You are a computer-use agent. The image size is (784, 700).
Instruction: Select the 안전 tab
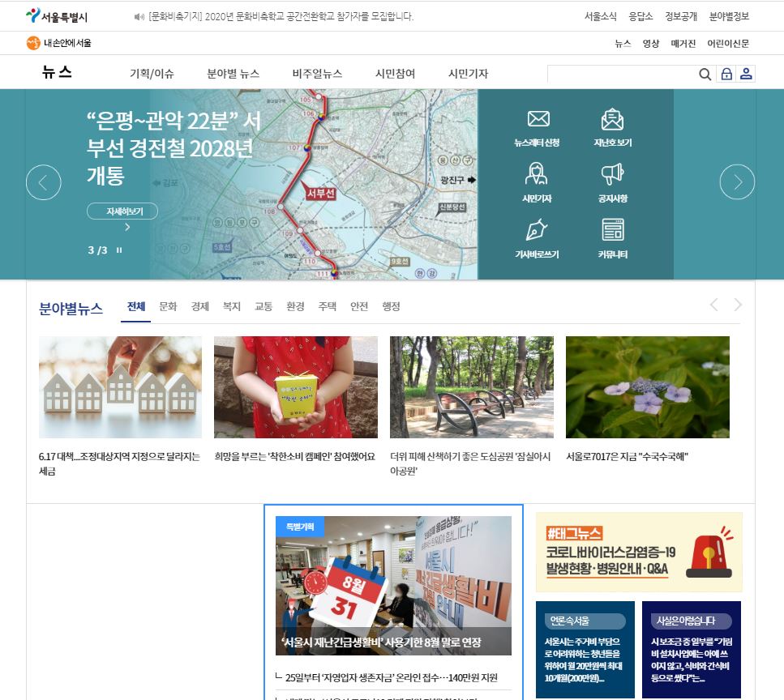tap(359, 306)
